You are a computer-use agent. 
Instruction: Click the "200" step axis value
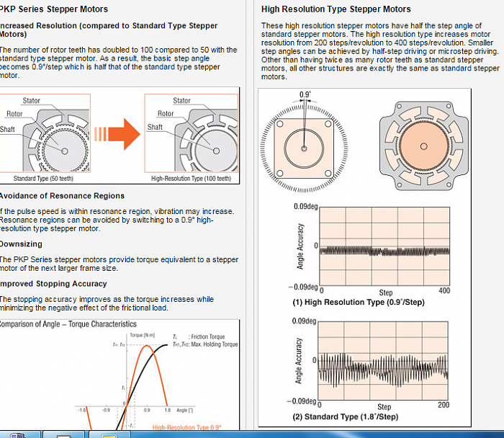pos(444,405)
